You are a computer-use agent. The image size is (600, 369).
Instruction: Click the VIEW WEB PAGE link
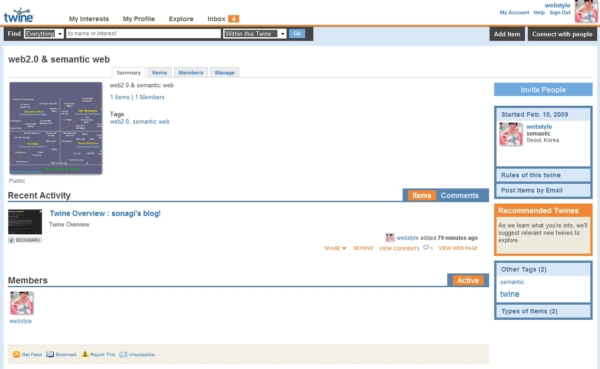pyautogui.click(x=458, y=248)
